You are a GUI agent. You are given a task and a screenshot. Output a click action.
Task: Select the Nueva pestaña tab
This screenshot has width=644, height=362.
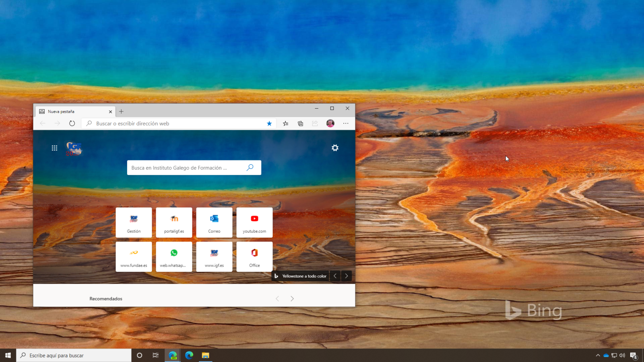click(72, 111)
